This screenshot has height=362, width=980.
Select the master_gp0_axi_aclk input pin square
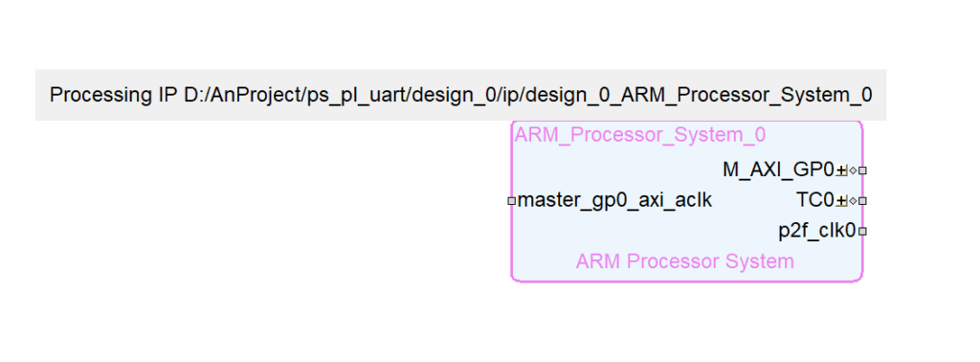pyautogui.click(x=512, y=201)
